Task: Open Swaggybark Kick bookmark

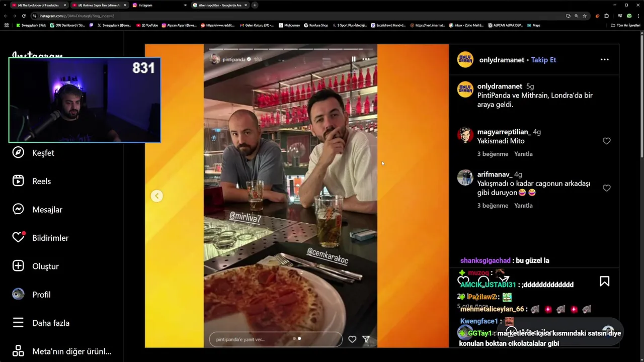Action: [x=31, y=25]
